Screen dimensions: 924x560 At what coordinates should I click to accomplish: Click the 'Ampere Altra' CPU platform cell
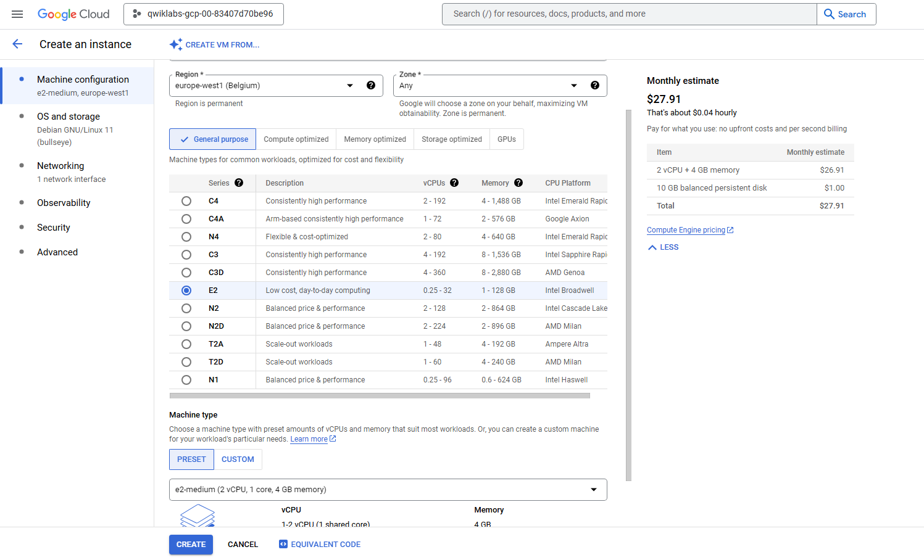[567, 344]
